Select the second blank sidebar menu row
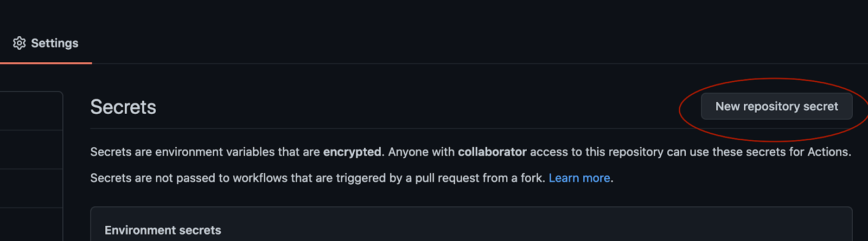 (31, 150)
